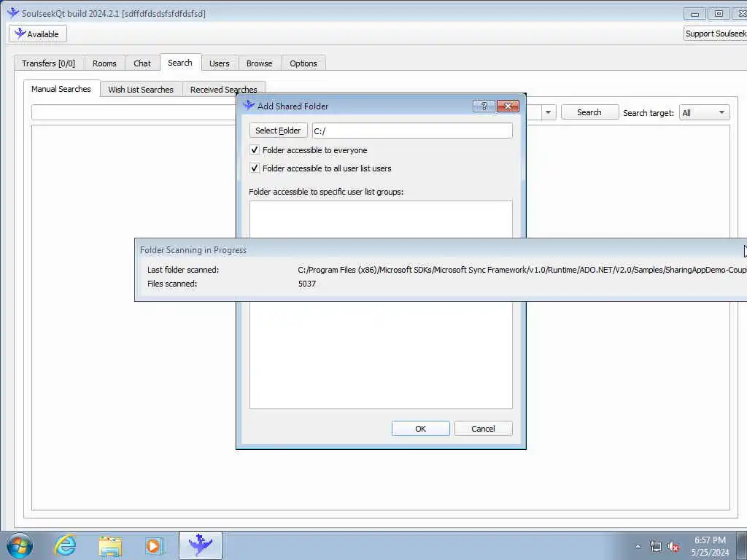The height and width of the screenshot is (560, 747).
Task: Open the Browse tab
Action: click(x=259, y=63)
